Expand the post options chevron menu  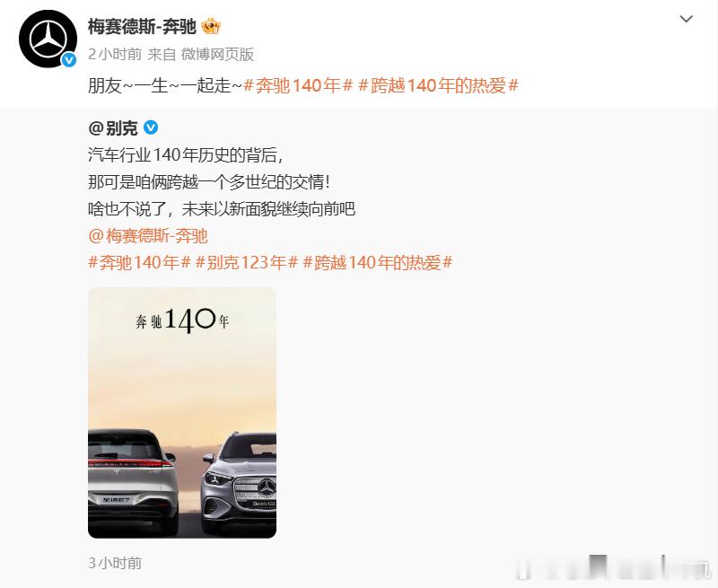[686, 19]
